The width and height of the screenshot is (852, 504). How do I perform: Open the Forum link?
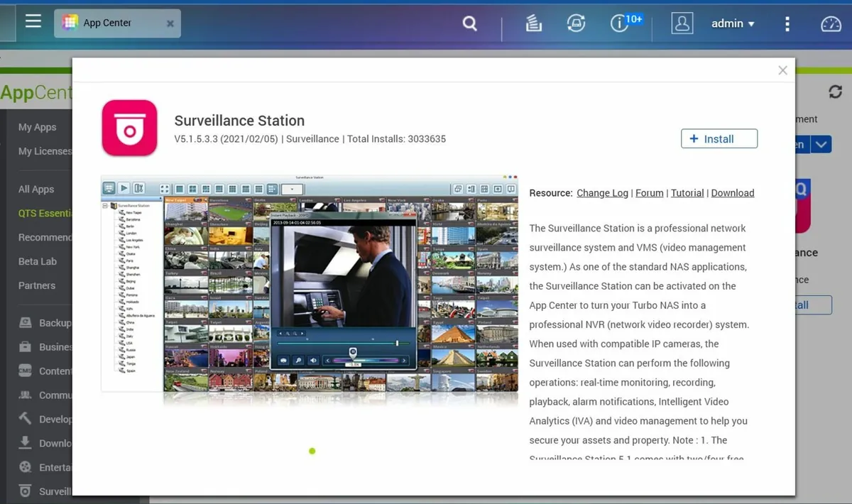point(649,193)
